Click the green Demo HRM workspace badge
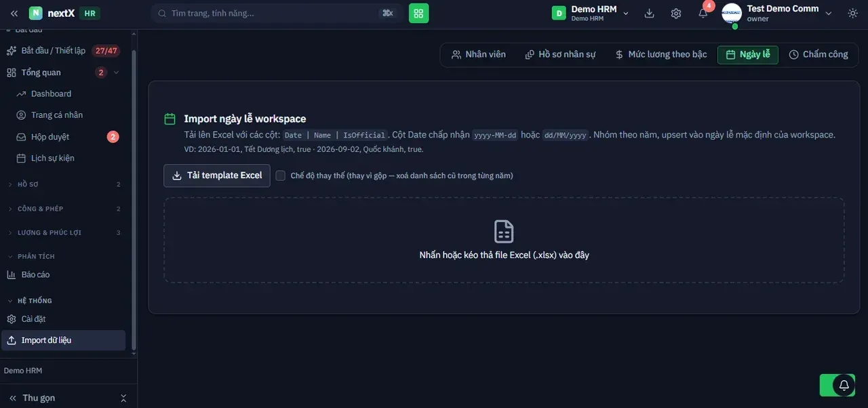The height and width of the screenshot is (408, 868). [559, 13]
